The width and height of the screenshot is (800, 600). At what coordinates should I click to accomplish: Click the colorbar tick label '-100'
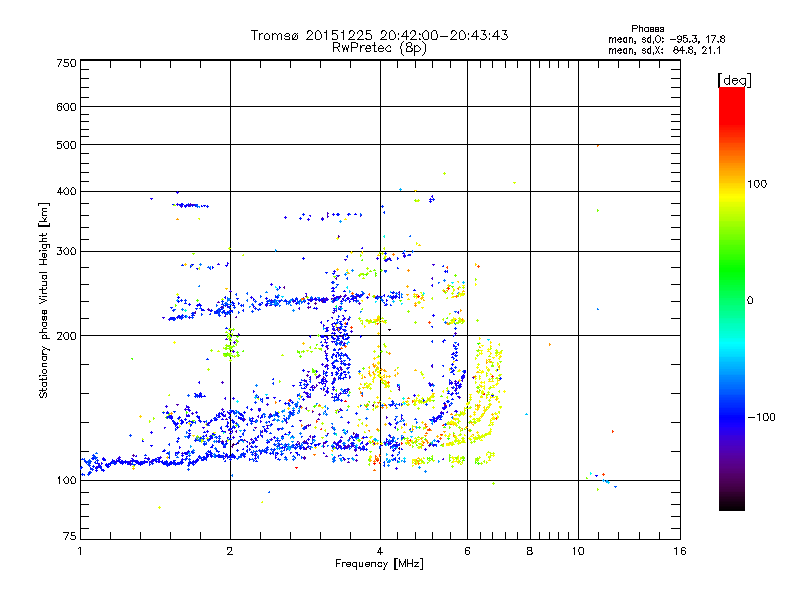pos(761,417)
